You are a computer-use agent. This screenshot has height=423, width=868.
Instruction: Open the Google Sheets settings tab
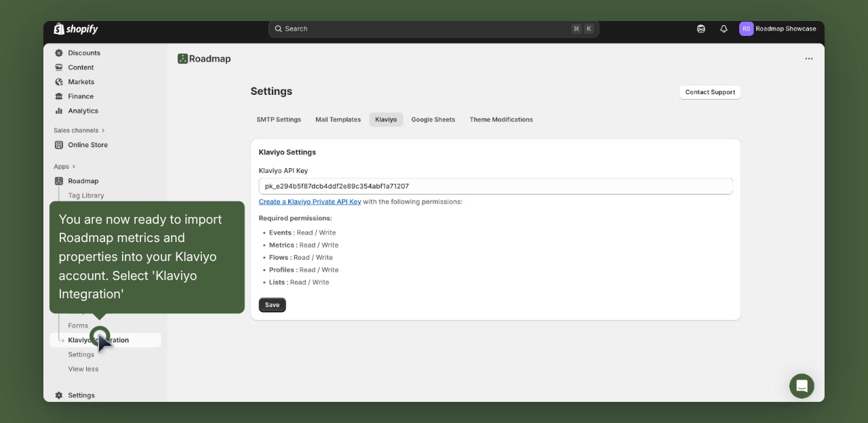[433, 119]
